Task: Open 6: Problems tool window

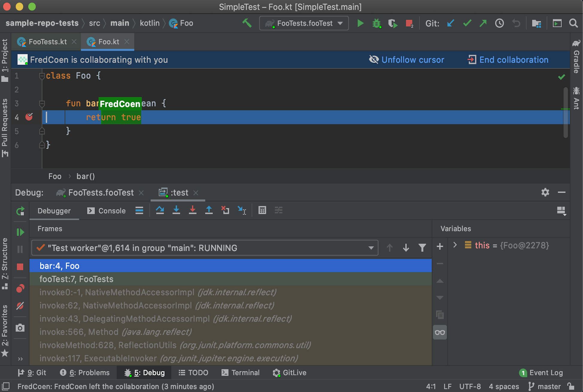Action: tap(85, 373)
